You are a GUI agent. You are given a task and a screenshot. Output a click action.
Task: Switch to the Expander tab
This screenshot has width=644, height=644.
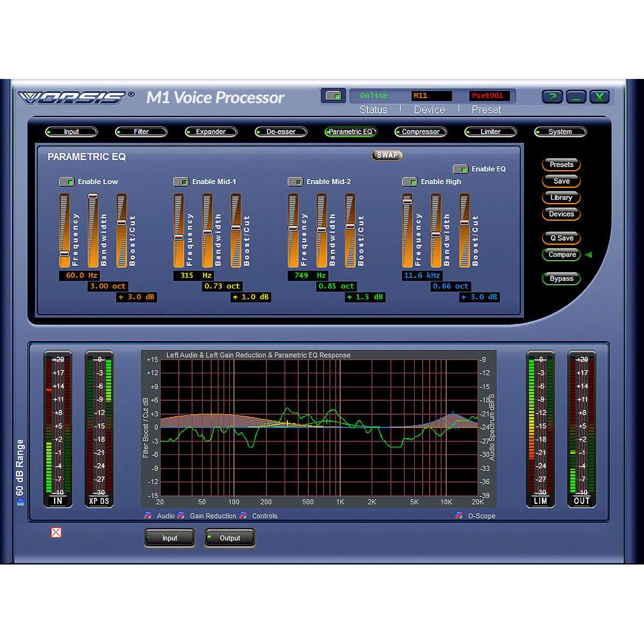(211, 132)
